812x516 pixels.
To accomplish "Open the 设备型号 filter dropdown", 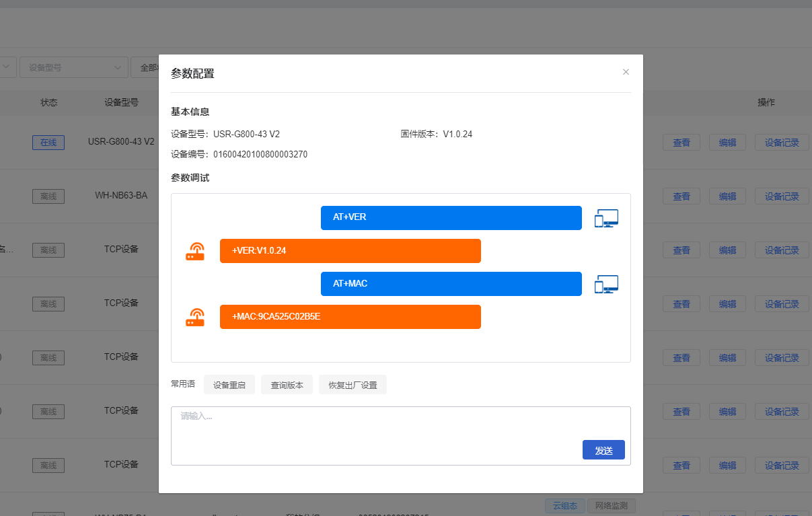I will click(x=74, y=67).
